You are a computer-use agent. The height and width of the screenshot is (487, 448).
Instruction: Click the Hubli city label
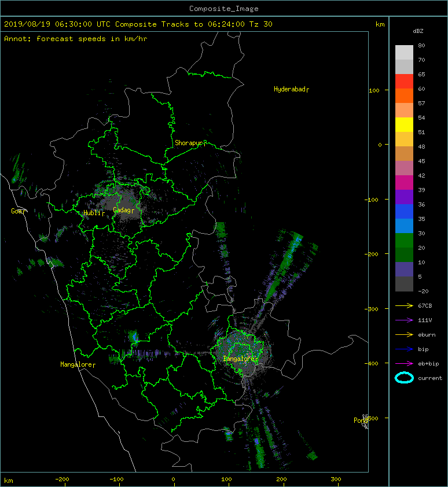(94, 213)
